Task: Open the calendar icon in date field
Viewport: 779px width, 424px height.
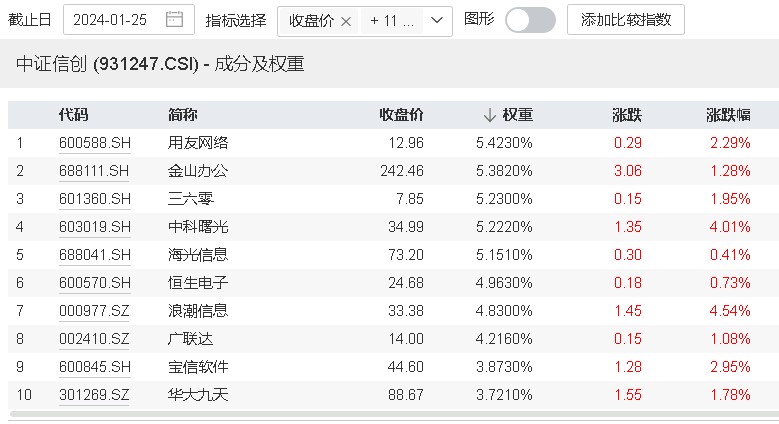Action: (174, 20)
